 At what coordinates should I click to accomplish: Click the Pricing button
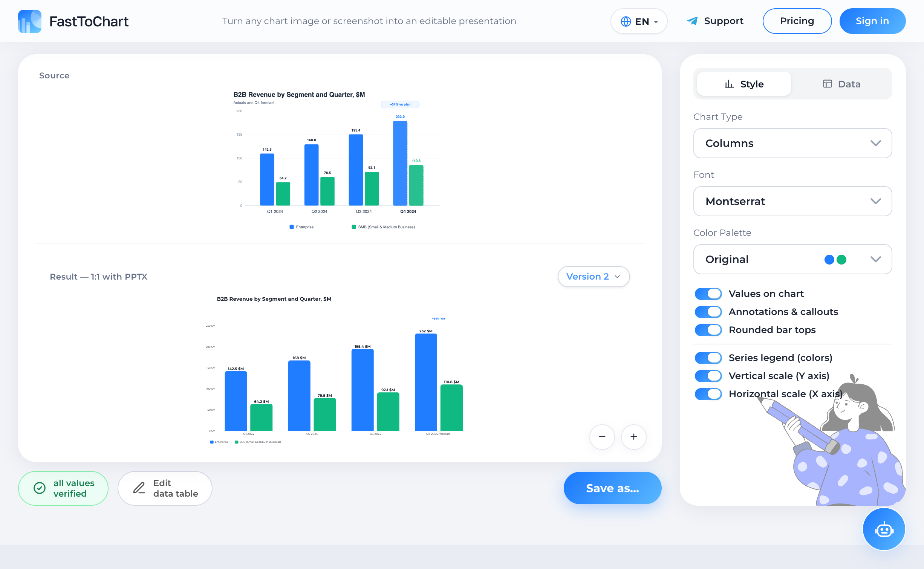click(x=797, y=21)
